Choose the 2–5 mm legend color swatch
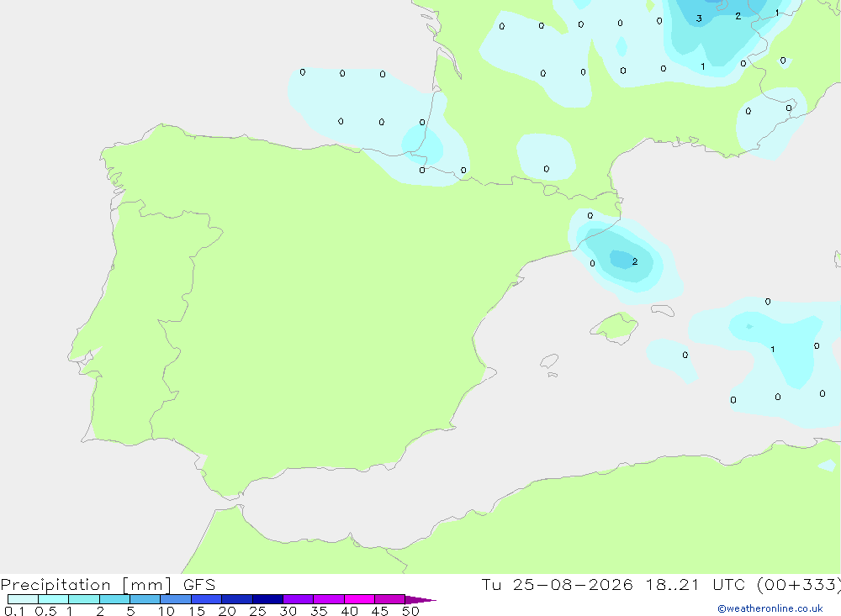This screenshot has height=616, width=841. click(114, 599)
